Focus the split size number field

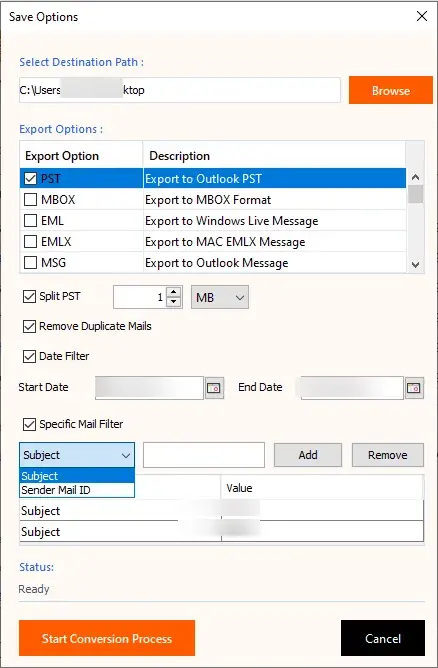[140, 297]
